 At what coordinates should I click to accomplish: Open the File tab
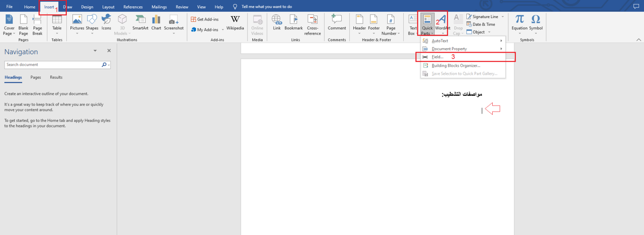tap(9, 7)
